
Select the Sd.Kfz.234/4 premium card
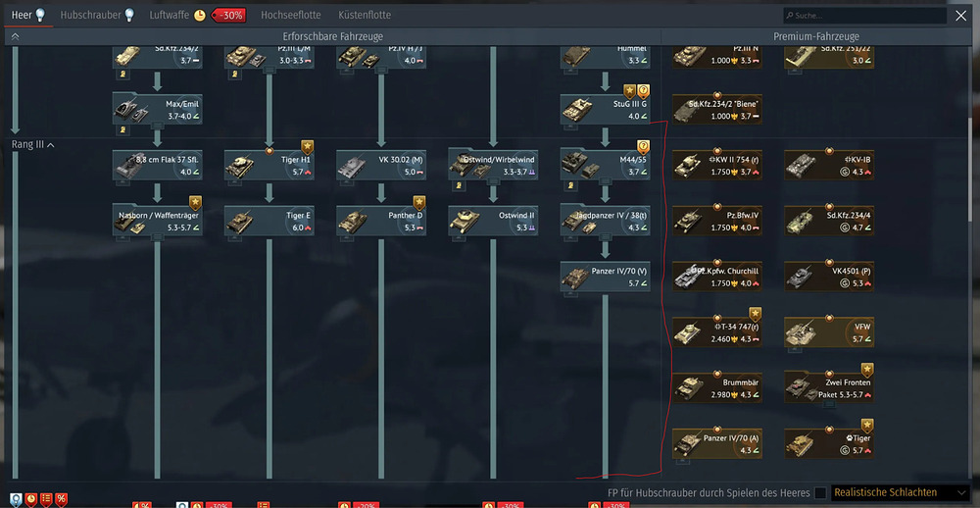click(x=829, y=221)
